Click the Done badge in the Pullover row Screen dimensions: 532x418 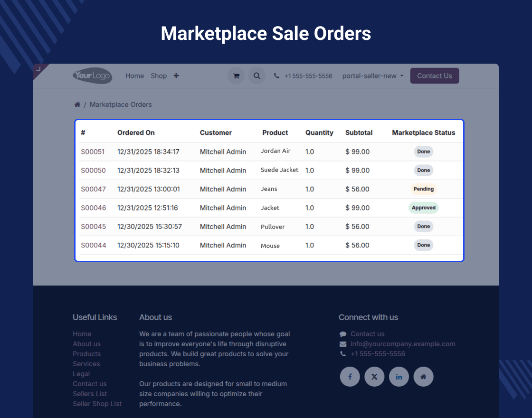[x=423, y=226]
